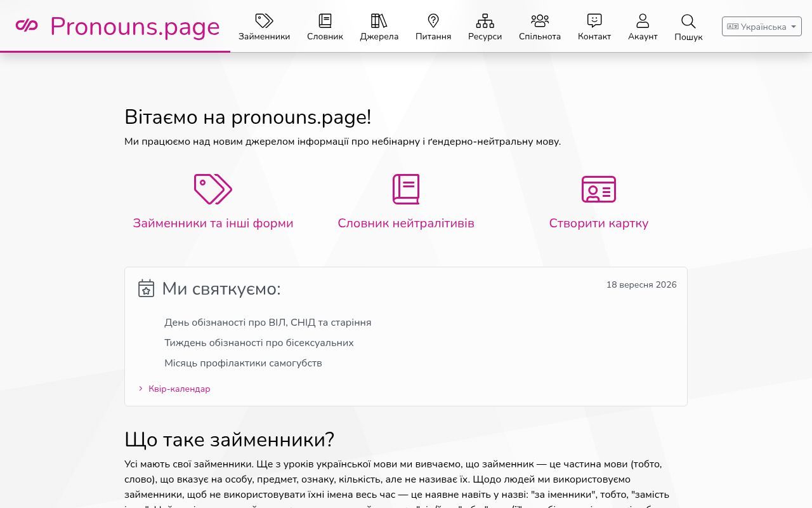Go to Питання menu label
812x508 pixels.
433,36
